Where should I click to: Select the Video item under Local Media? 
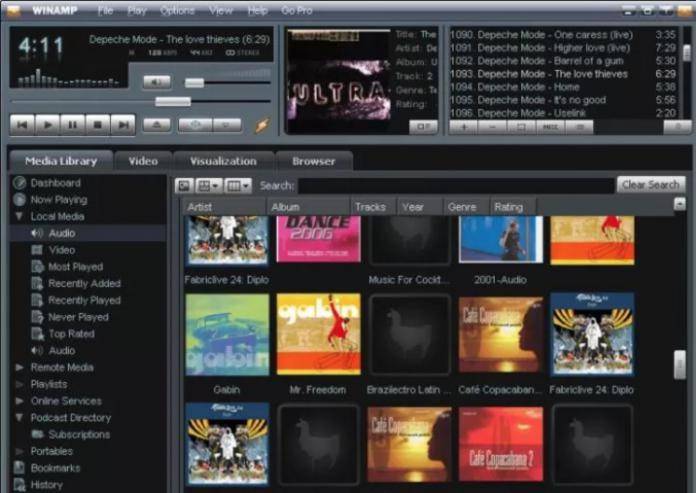pyautogui.click(x=62, y=250)
